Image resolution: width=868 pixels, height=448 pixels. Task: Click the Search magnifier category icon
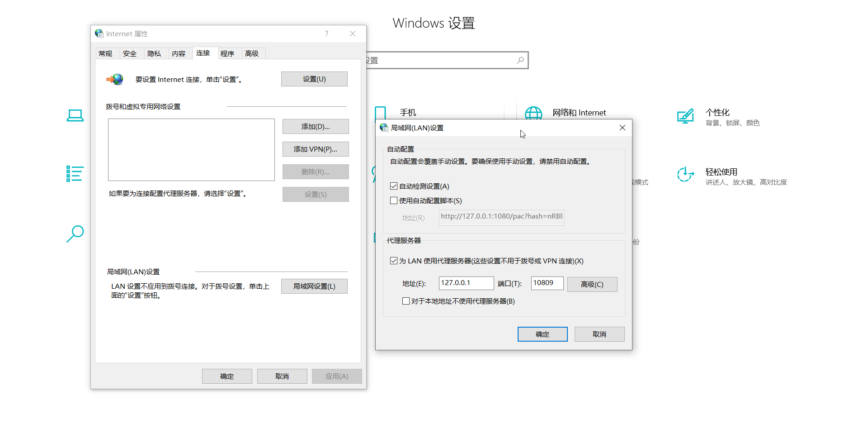pyautogui.click(x=75, y=234)
